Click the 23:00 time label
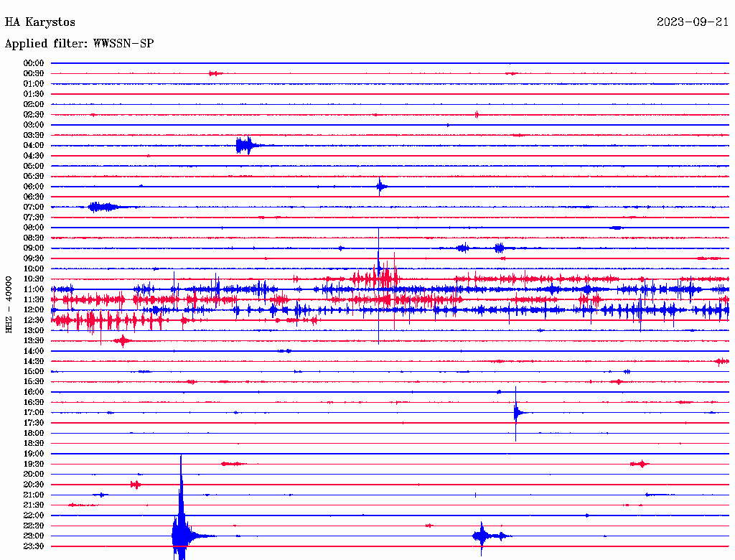 click(34, 536)
